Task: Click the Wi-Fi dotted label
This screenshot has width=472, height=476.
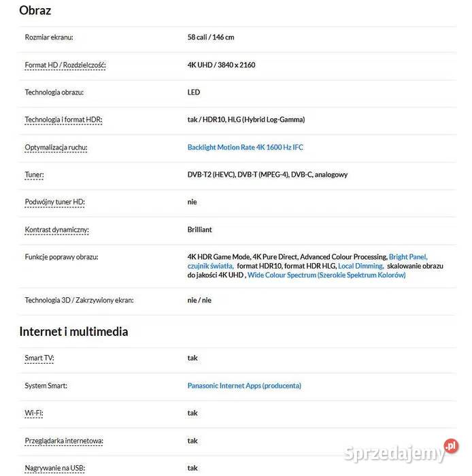Action: click(x=34, y=413)
